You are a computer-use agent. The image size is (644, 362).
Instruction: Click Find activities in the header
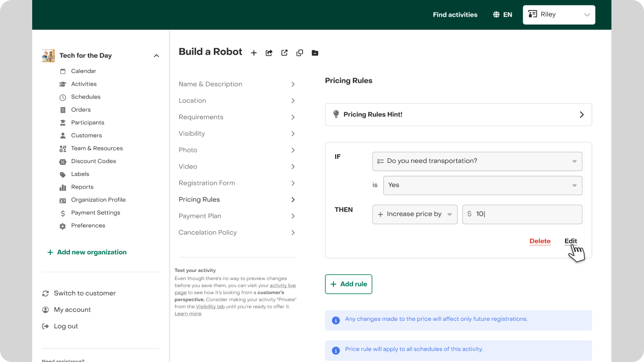[x=455, y=15]
